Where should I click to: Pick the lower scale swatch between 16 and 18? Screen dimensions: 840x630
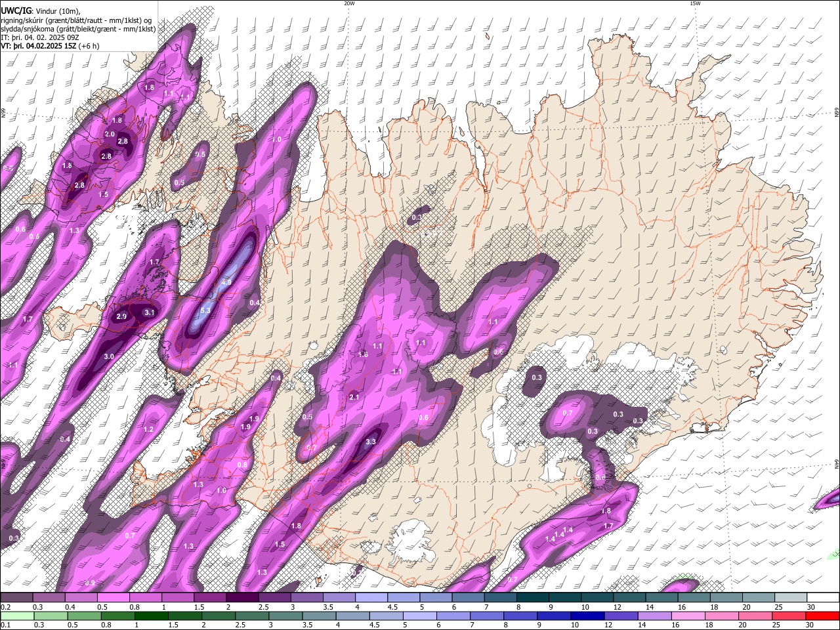[x=688, y=616]
